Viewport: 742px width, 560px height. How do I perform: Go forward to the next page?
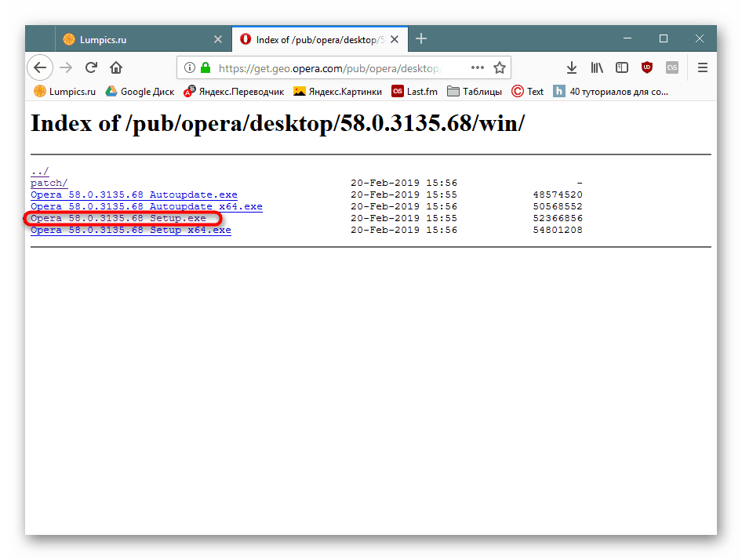tap(66, 67)
